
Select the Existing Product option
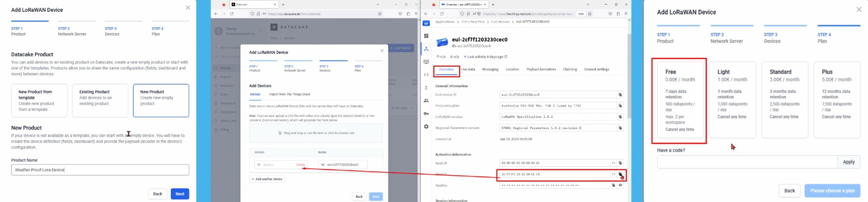click(x=100, y=101)
